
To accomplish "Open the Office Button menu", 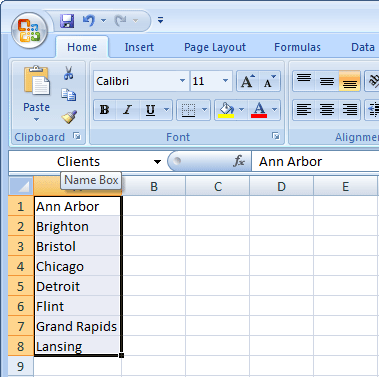I will (29, 30).
